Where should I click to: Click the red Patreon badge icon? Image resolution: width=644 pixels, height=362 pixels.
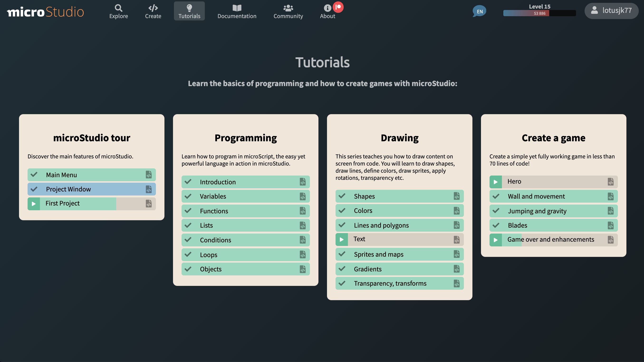click(338, 7)
